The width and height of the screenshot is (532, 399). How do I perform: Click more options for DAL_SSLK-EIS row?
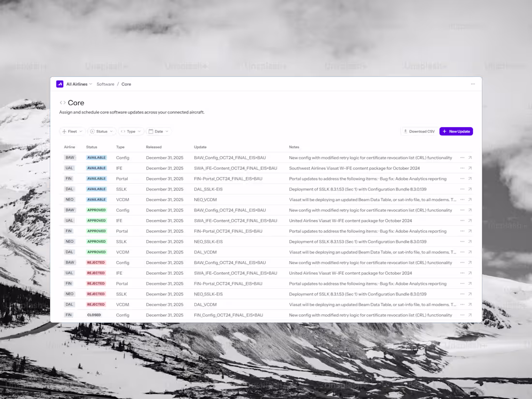pyautogui.click(x=462, y=189)
